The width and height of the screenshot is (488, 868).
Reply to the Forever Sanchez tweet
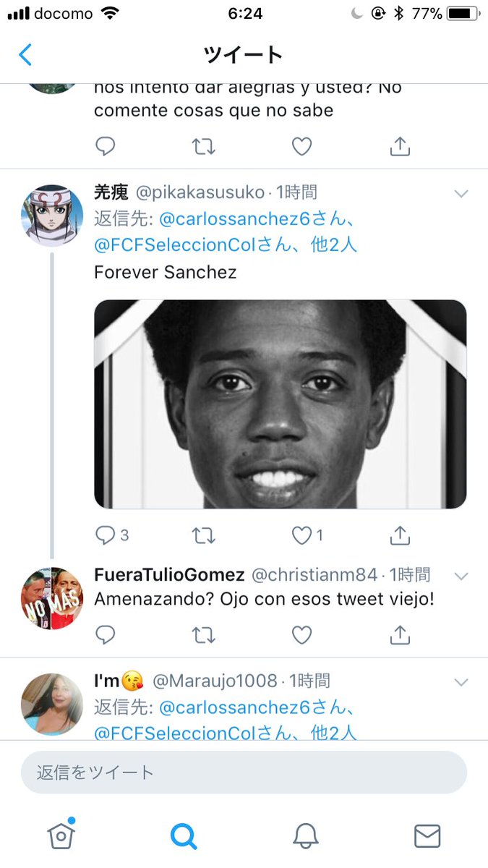click(106, 535)
